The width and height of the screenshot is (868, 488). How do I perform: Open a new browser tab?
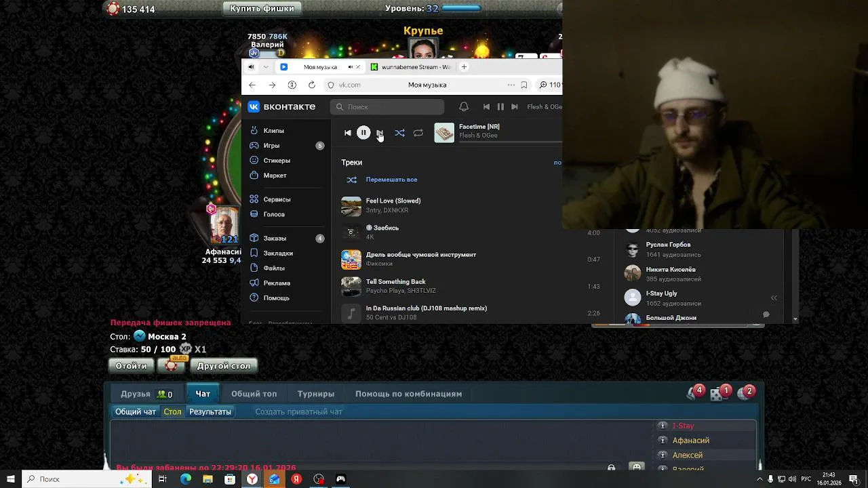464,67
